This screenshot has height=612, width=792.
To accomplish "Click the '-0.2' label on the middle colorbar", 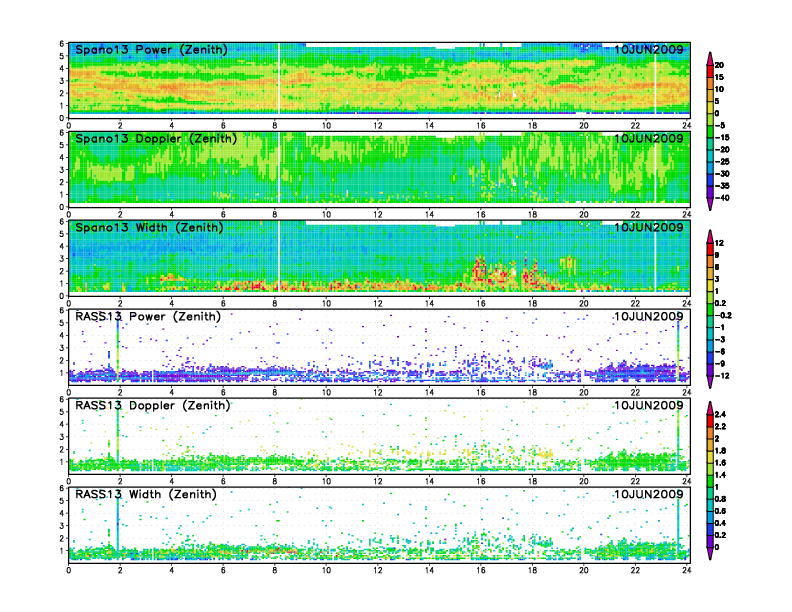I will (x=723, y=316).
